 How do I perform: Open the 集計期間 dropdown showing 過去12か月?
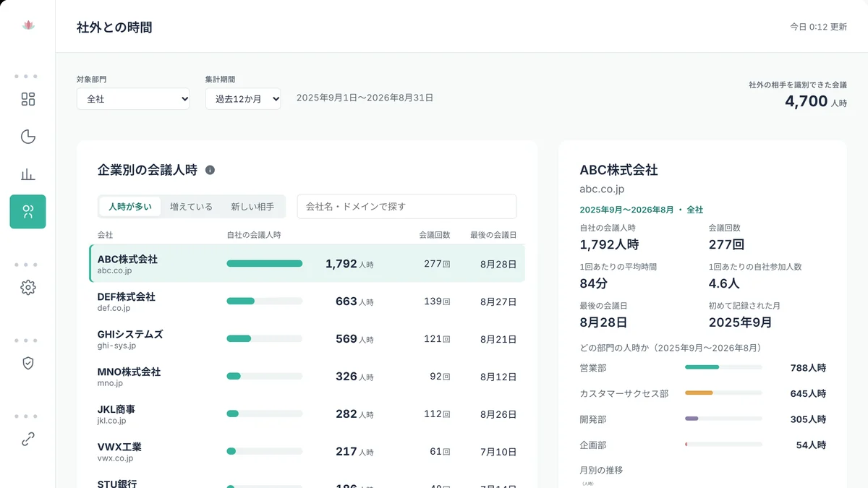coord(243,99)
